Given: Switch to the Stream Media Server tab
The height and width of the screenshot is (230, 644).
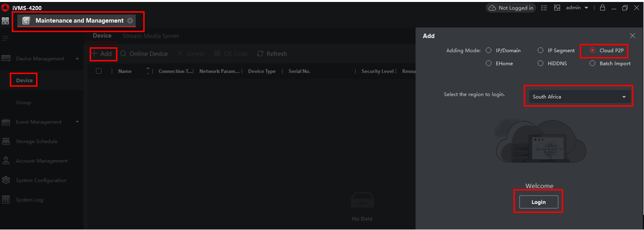Looking at the screenshot, I should pos(151,36).
